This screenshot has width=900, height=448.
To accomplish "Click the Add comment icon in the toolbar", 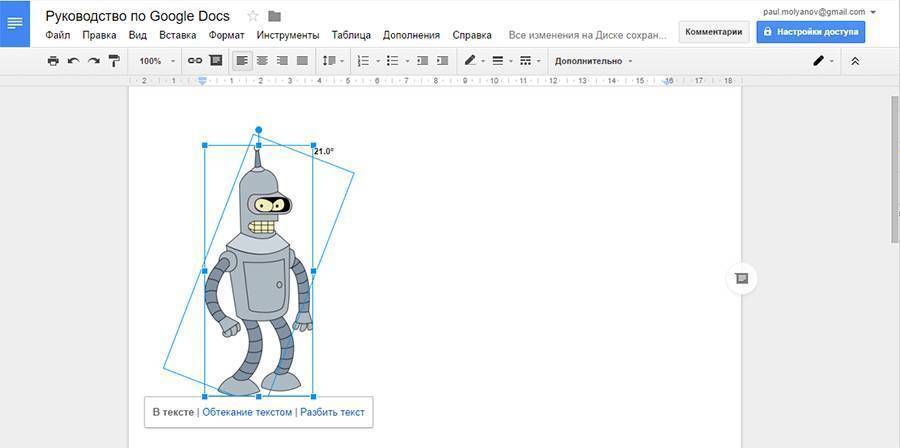I will pos(216,61).
